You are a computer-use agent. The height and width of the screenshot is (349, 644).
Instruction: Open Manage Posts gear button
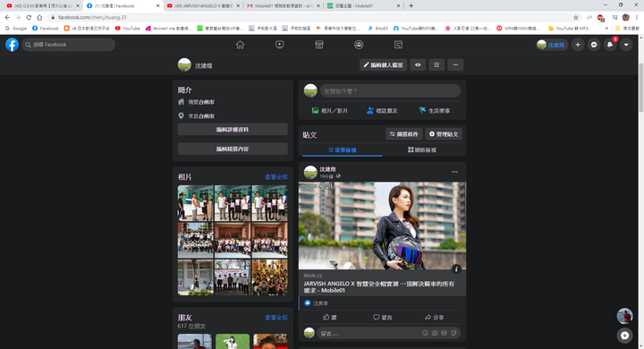click(x=444, y=134)
